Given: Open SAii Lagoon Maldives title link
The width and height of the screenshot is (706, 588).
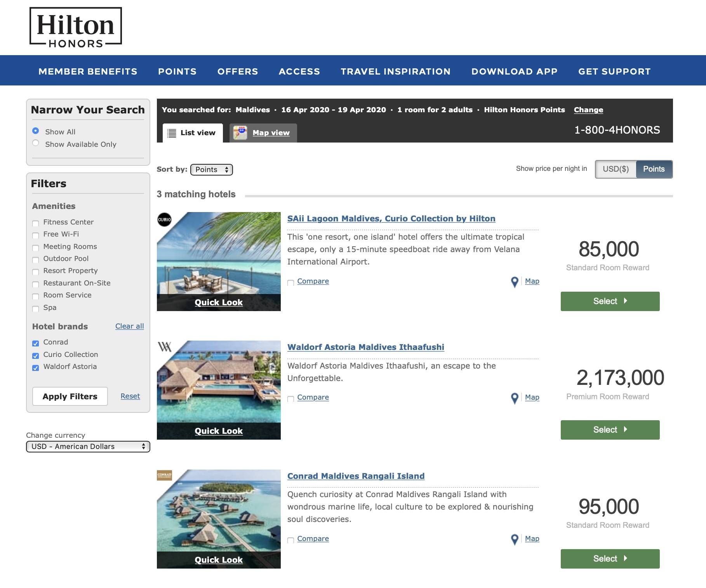Looking at the screenshot, I should (391, 219).
